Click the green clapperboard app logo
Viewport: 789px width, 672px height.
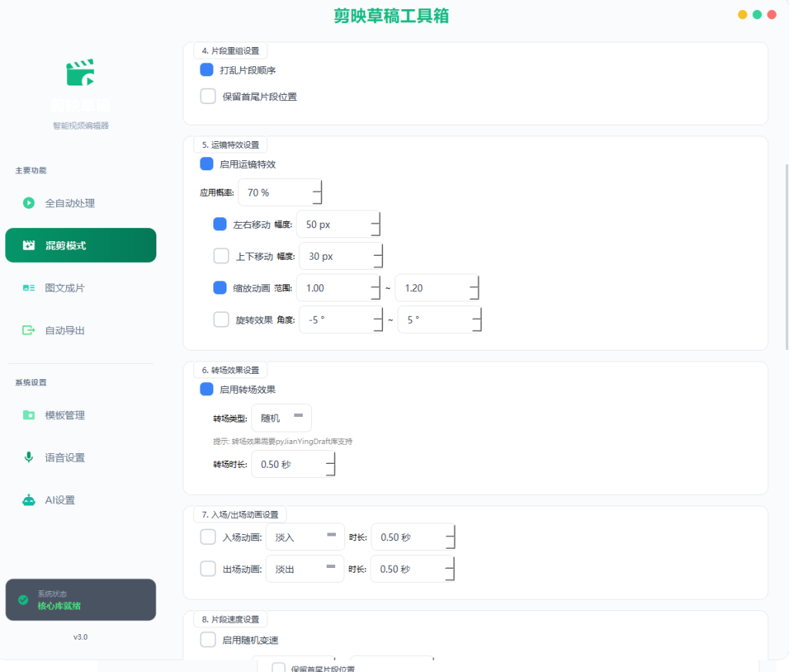coord(80,72)
